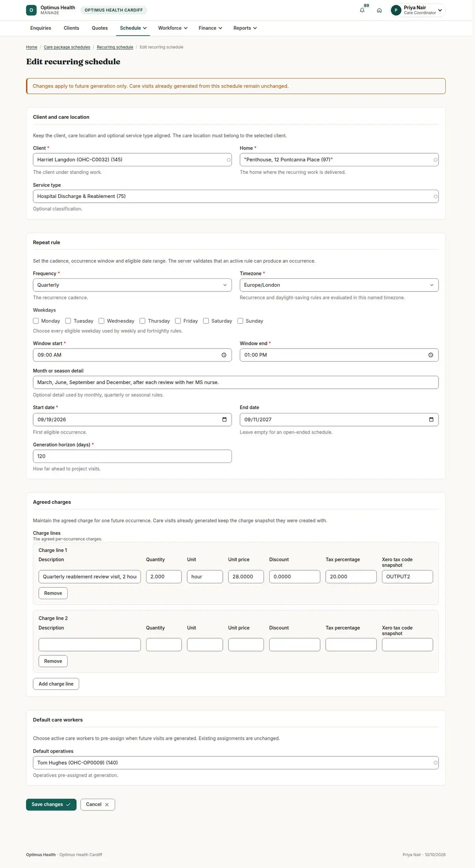The height and width of the screenshot is (868, 475).
Task: Open the Priya Nair user menu chevron
Action: click(440, 10)
